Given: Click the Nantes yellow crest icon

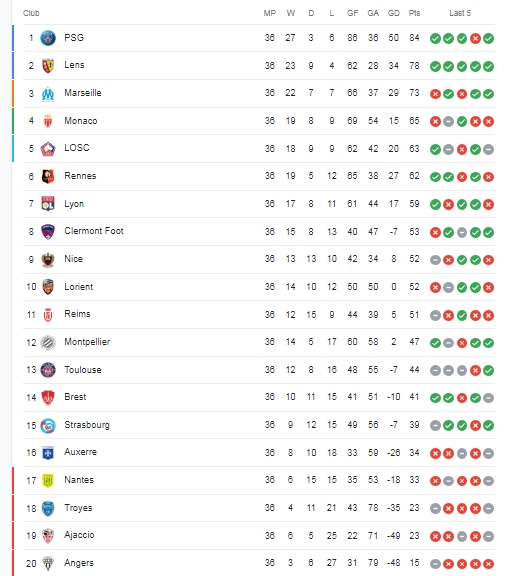Looking at the screenshot, I should coord(48,480).
